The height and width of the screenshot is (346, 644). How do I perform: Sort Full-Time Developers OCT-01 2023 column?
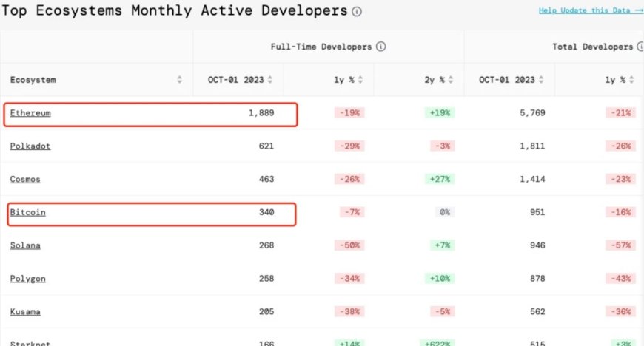point(270,80)
